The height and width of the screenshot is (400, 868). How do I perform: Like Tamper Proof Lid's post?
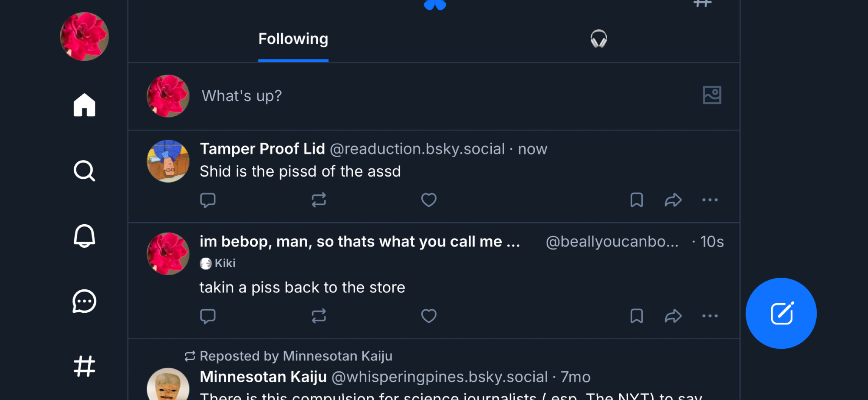(x=429, y=200)
